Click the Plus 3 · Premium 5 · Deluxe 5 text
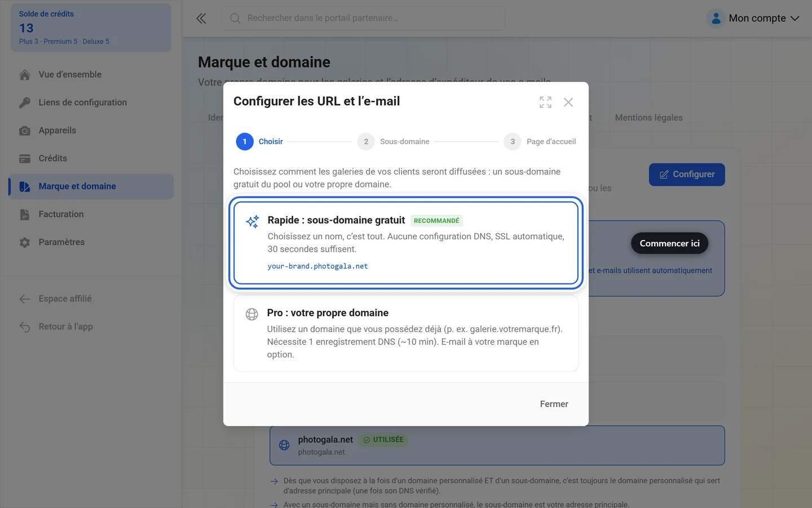This screenshot has width=812, height=508. (64, 42)
